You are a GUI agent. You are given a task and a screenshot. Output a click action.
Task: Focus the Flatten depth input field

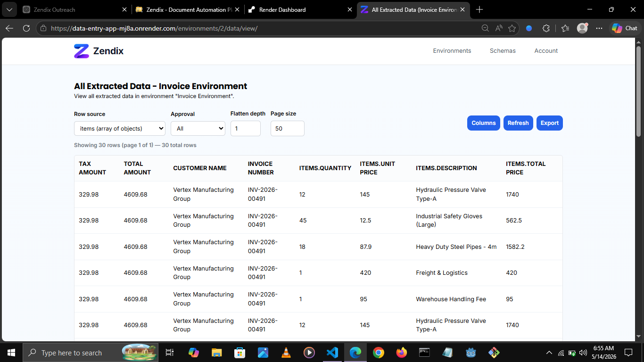[246, 129]
